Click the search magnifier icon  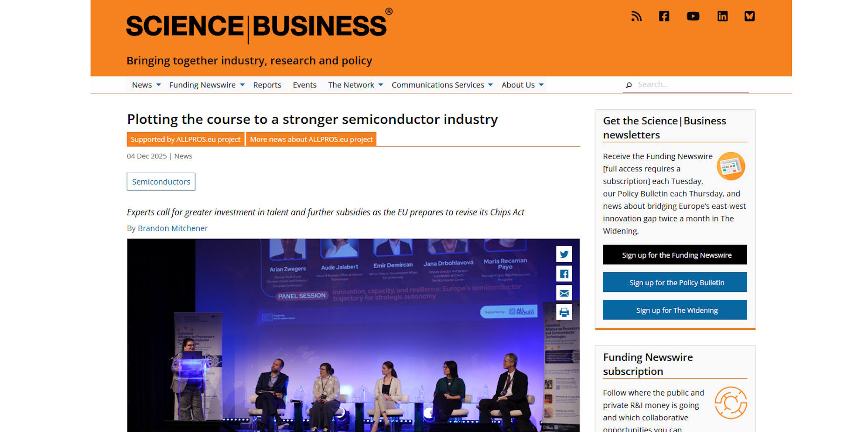tap(629, 85)
